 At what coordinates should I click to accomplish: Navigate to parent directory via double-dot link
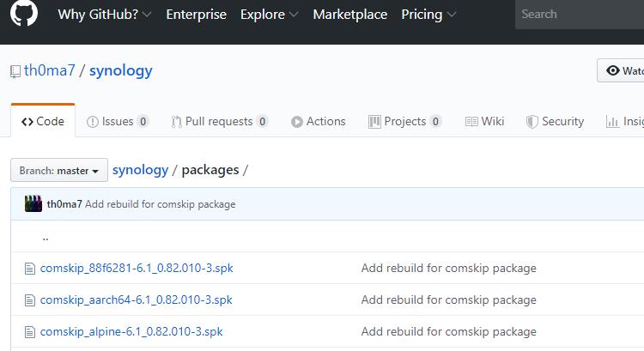(45, 237)
